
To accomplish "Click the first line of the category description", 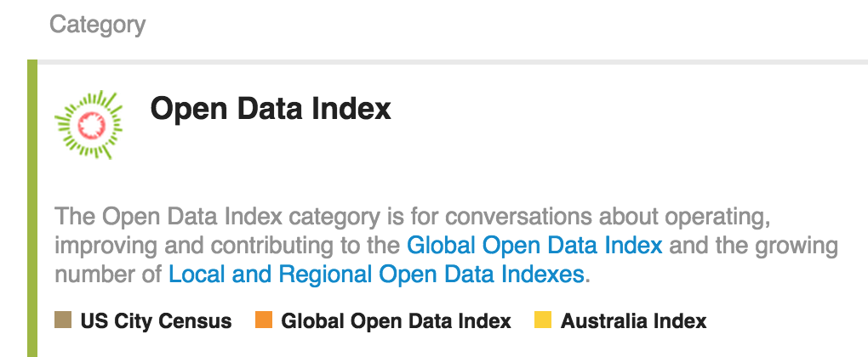I will tap(413, 217).
